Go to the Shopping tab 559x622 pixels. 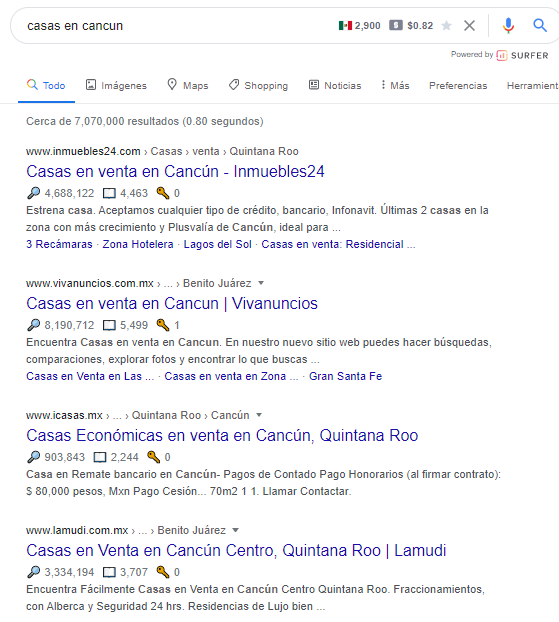pyautogui.click(x=258, y=85)
